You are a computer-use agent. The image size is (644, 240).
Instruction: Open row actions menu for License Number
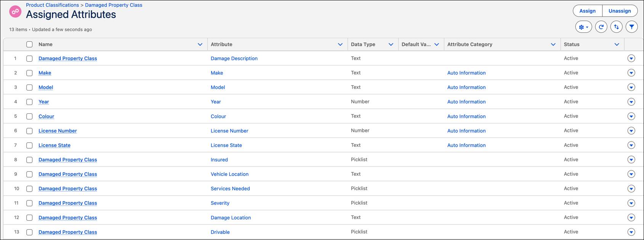[631, 130]
